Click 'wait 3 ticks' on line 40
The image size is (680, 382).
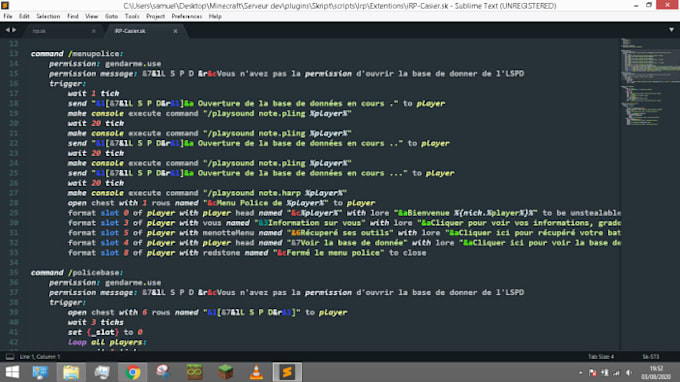click(x=95, y=323)
